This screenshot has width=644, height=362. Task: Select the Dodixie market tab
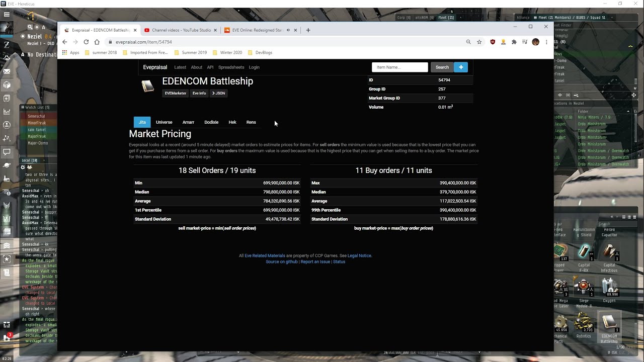coord(211,122)
